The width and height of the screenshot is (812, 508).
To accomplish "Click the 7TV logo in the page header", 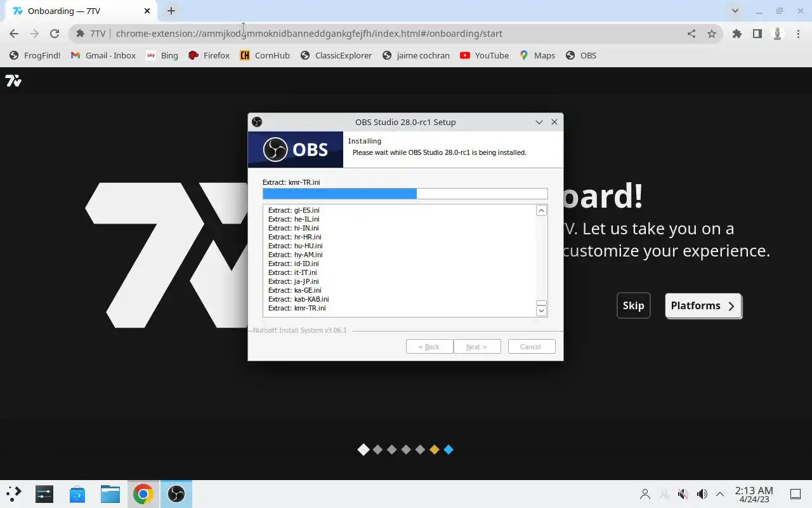I will pyautogui.click(x=13, y=81).
